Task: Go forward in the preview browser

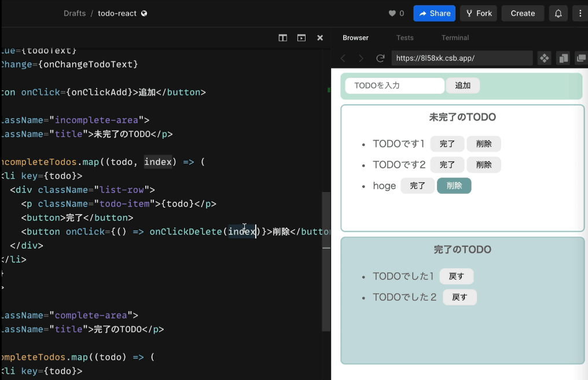Action: 361,58
